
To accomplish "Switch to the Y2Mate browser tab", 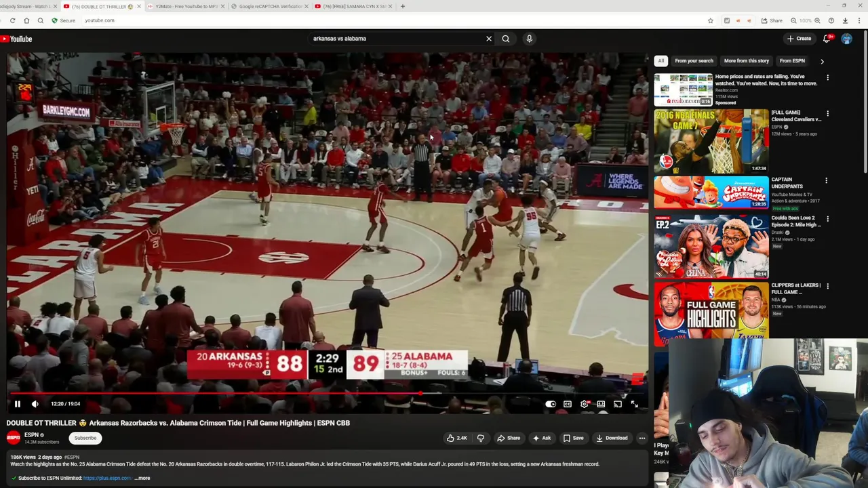I will 184,6.
